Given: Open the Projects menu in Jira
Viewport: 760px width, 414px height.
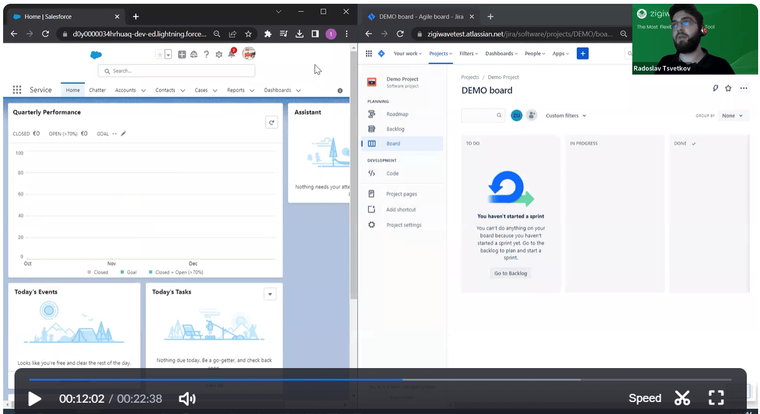Looking at the screenshot, I should click(441, 53).
